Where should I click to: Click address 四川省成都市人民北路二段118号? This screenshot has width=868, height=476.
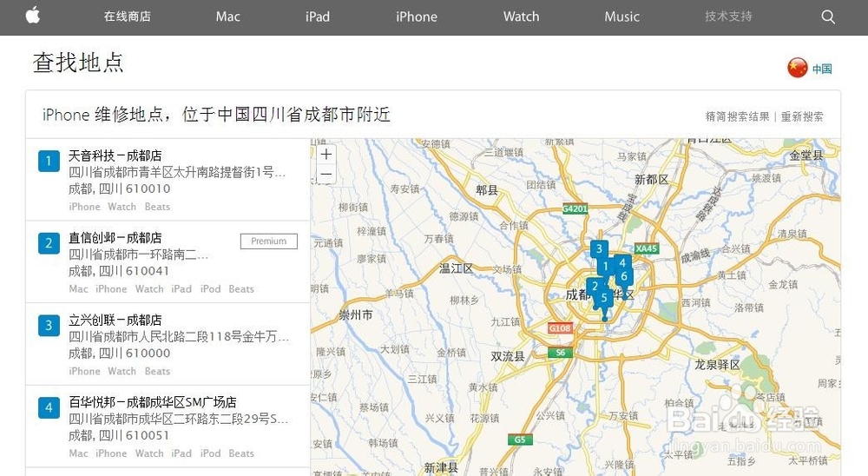pos(178,336)
